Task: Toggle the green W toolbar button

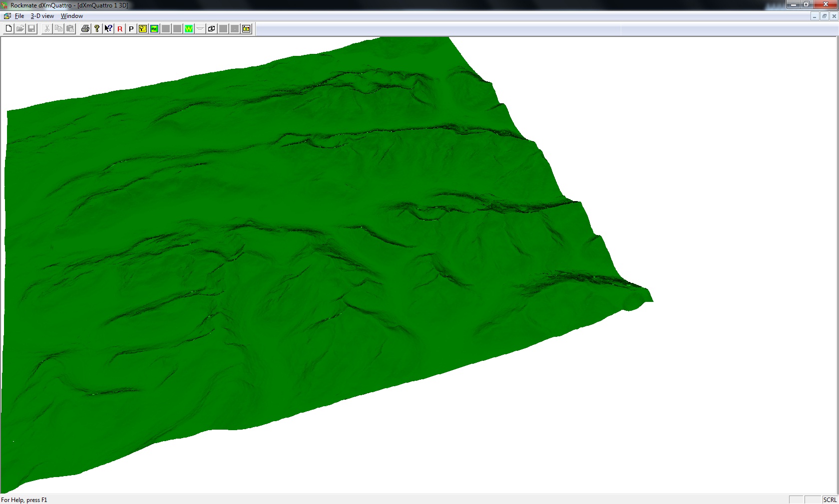Action: coord(189,29)
